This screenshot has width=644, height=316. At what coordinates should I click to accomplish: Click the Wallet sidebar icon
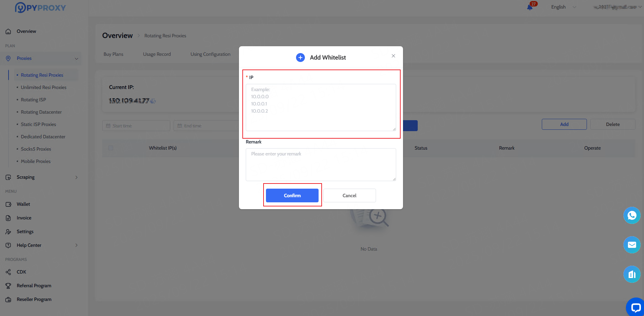coord(9,204)
